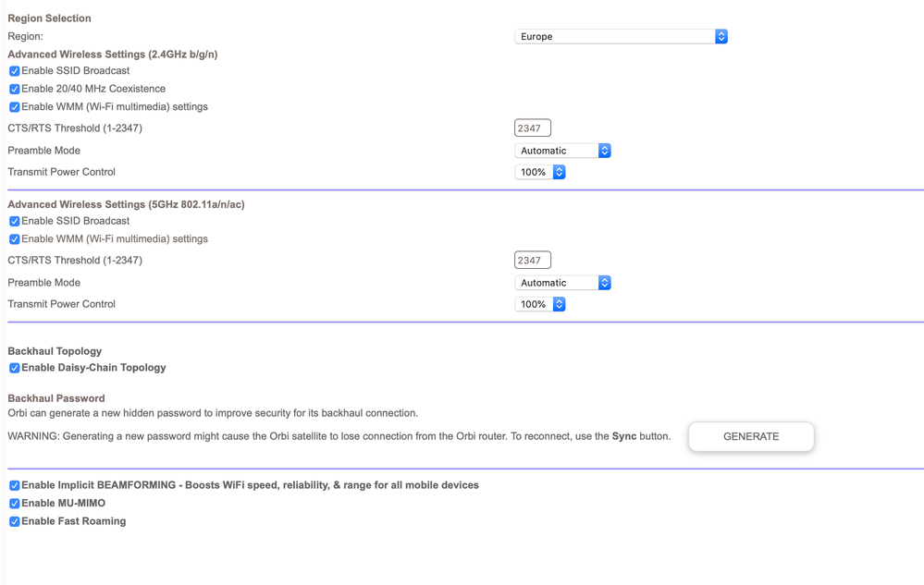Click the 5GHz Transmit Power stepper icon

click(x=558, y=303)
